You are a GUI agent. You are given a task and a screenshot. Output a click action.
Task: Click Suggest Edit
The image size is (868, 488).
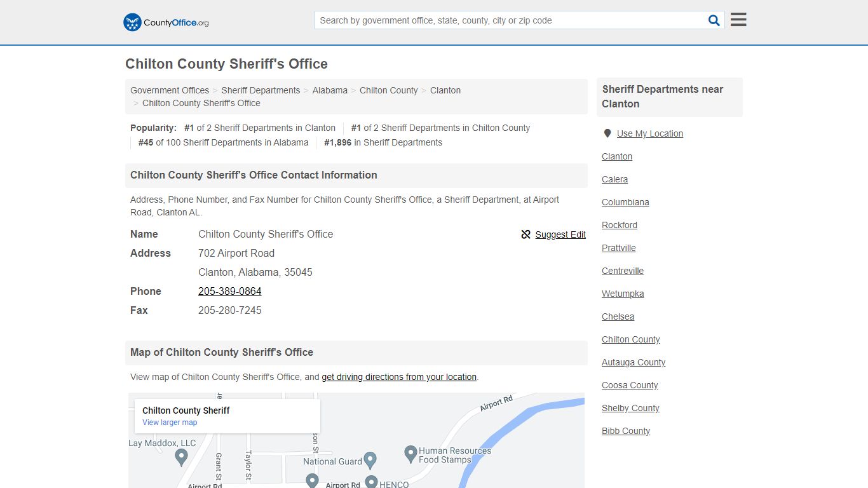pyautogui.click(x=560, y=234)
